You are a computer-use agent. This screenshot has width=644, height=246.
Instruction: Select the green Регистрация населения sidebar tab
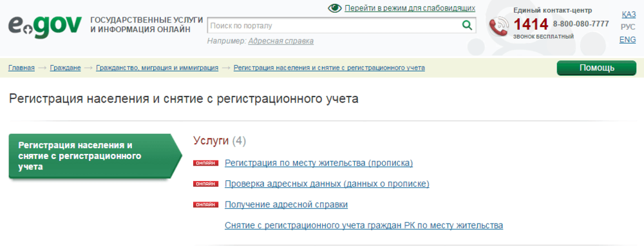(95, 156)
